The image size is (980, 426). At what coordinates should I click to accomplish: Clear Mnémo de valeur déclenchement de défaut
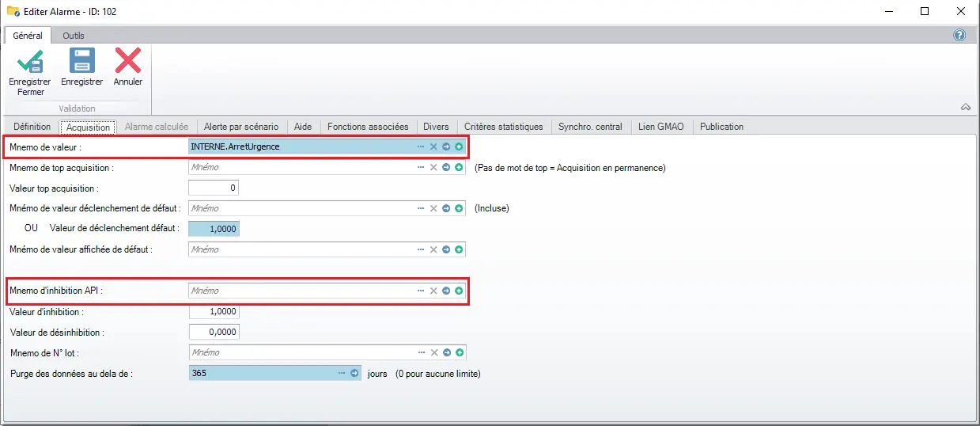coord(433,208)
